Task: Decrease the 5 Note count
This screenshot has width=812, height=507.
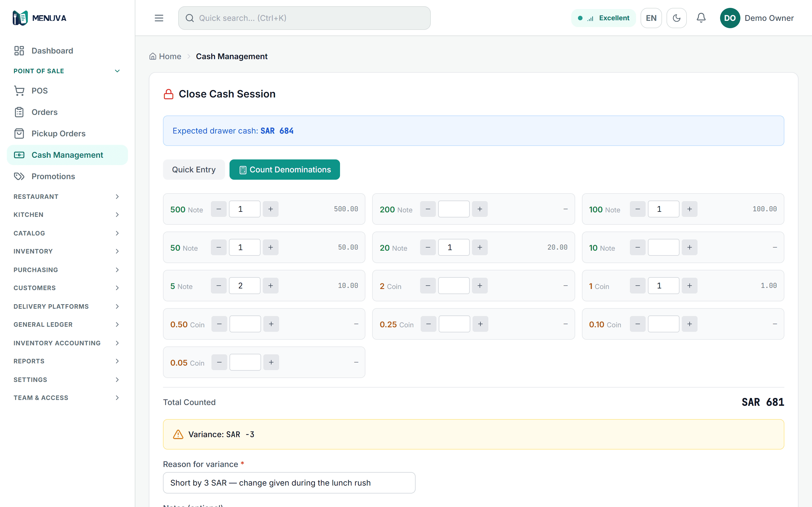Action: click(219, 286)
